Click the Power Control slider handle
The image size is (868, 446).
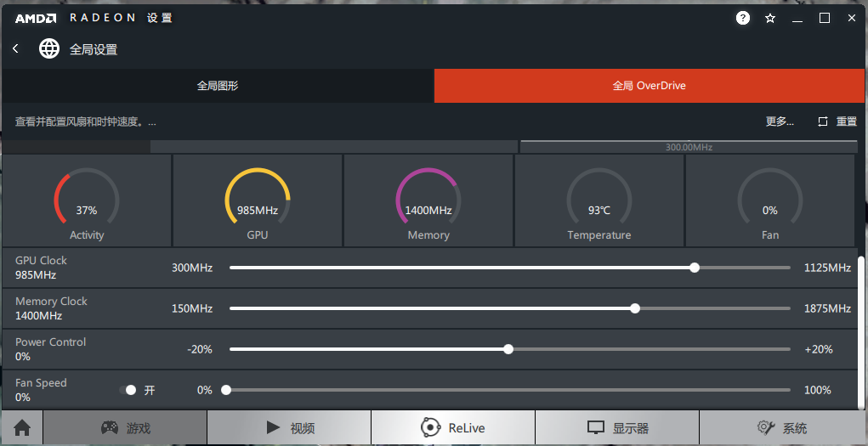tap(508, 349)
